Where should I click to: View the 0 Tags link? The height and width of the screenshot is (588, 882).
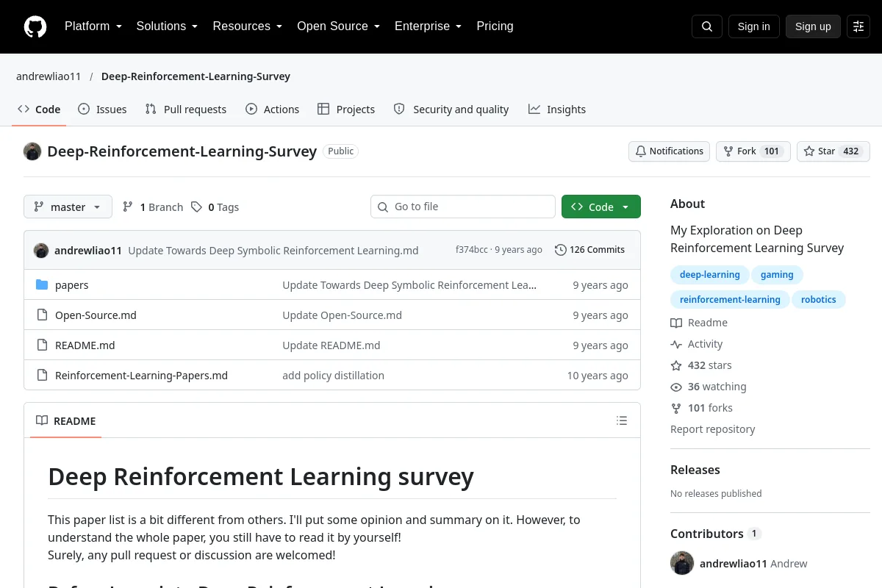215,207
